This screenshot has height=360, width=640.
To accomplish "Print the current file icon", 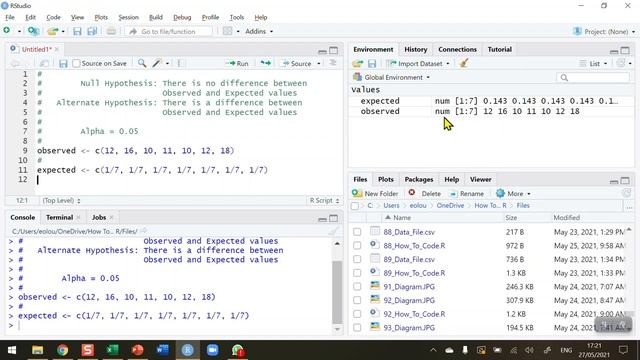I will click(x=111, y=31).
